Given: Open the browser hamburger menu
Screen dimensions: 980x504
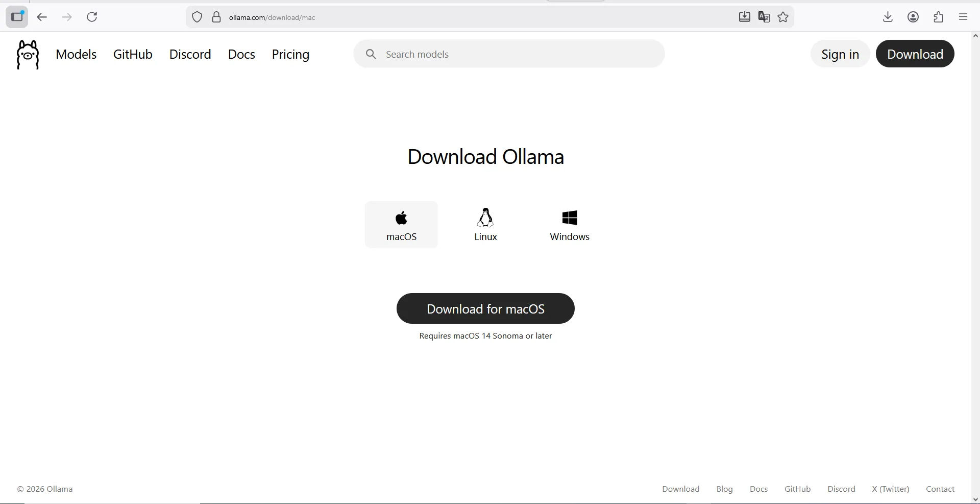Looking at the screenshot, I should point(963,17).
